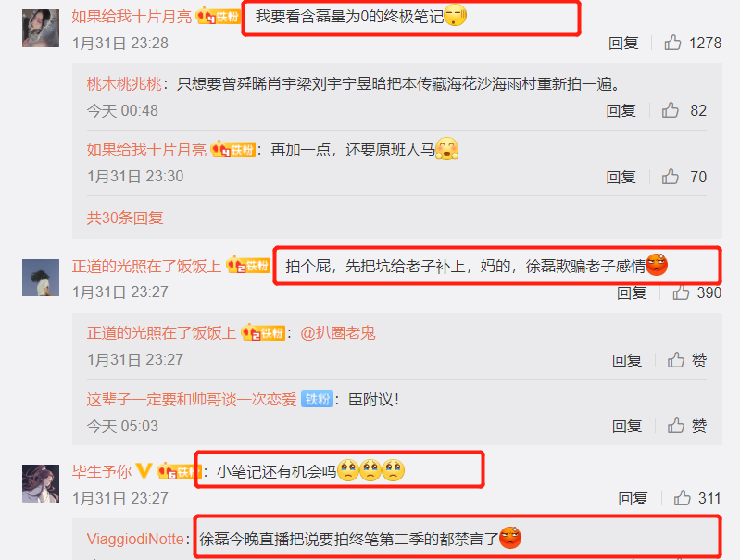This screenshot has width=740, height=560.
Task: Click 如果给我十片月亮's avatar thumbnail
Action: click(41, 29)
